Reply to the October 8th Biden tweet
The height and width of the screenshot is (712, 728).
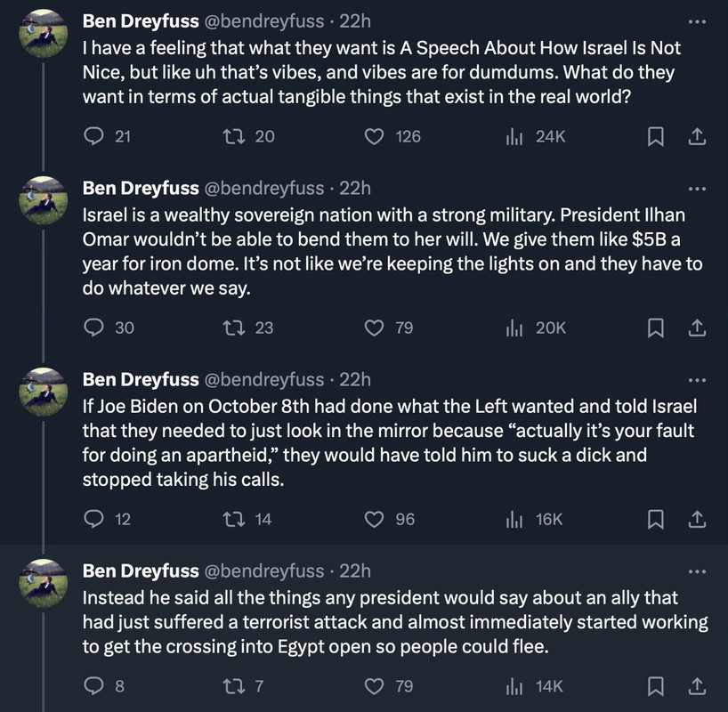pyautogui.click(x=94, y=519)
